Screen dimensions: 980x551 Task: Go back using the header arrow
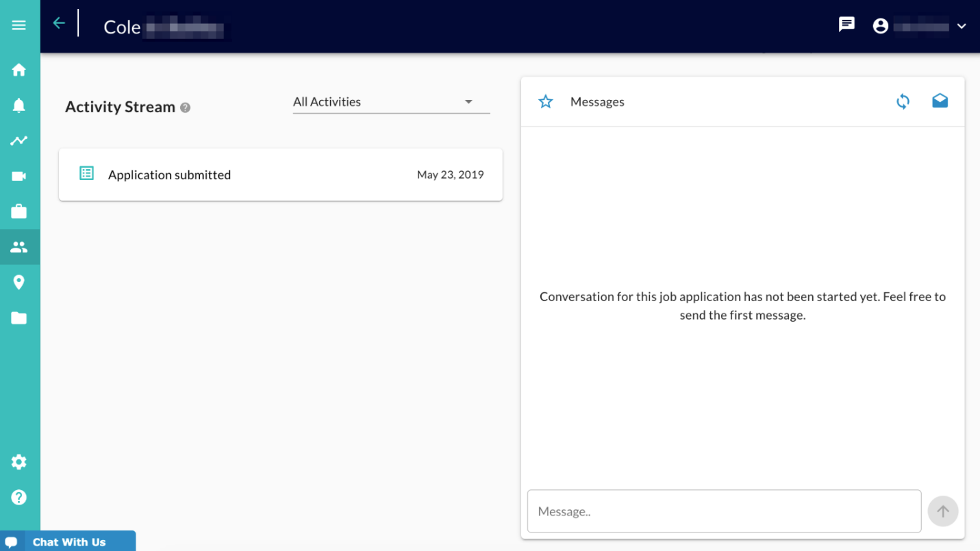pos(59,23)
